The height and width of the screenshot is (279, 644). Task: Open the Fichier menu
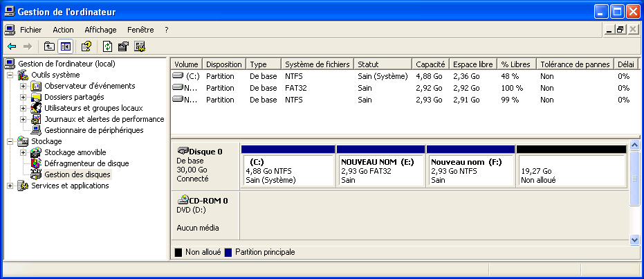[31, 30]
